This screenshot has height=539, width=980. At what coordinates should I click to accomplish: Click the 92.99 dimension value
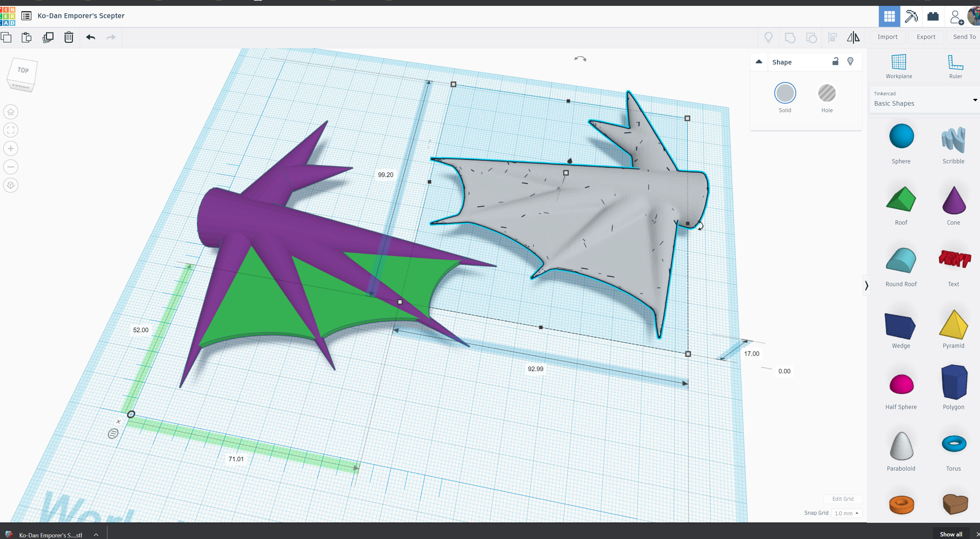(x=535, y=369)
